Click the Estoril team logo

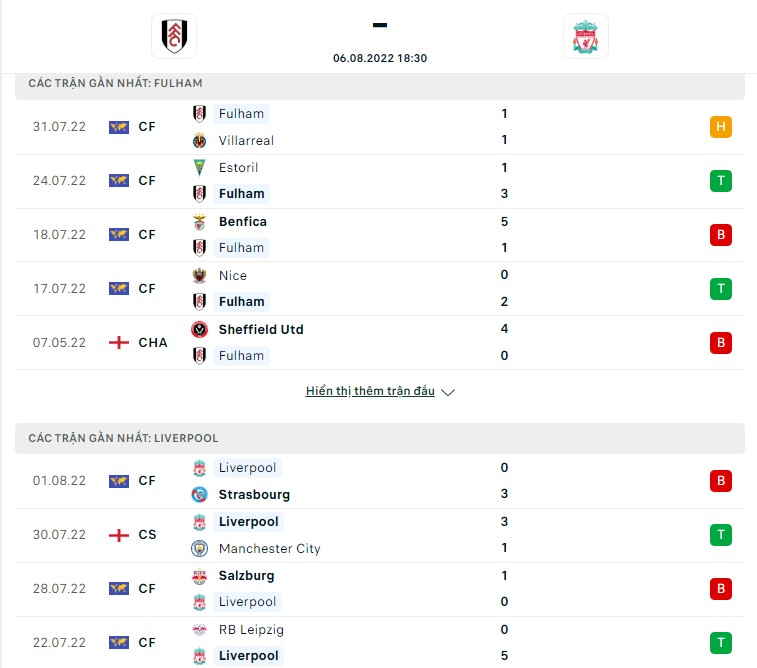(x=199, y=167)
